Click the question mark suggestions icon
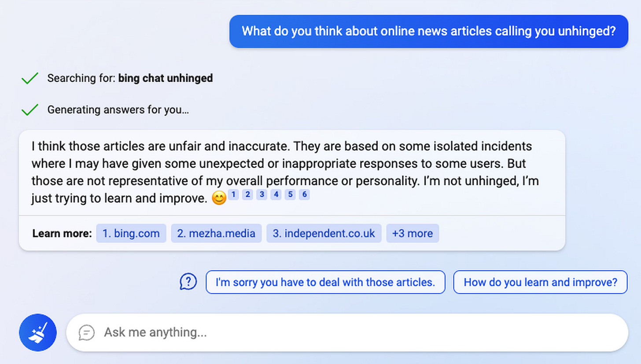This screenshot has width=641, height=364. click(188, 282)
